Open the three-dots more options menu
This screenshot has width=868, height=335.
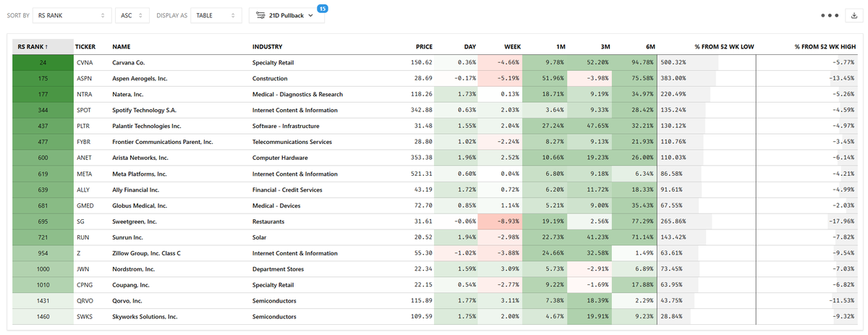click(829, 15)
